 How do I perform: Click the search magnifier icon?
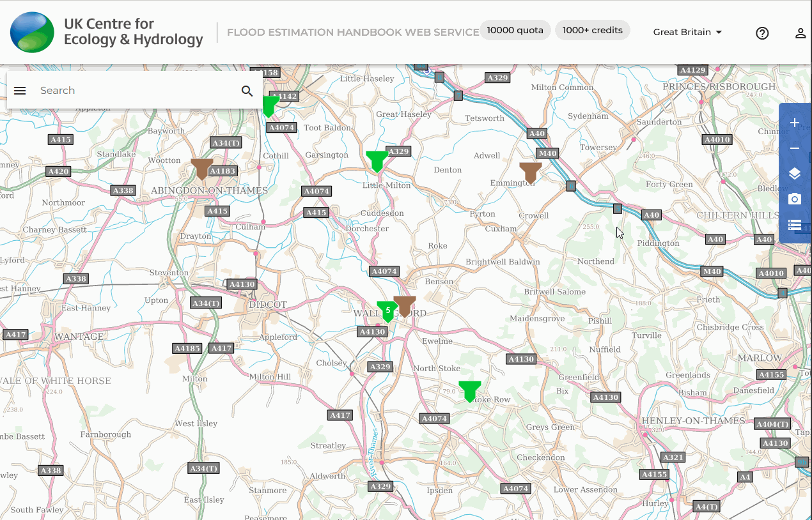point(247,91)
